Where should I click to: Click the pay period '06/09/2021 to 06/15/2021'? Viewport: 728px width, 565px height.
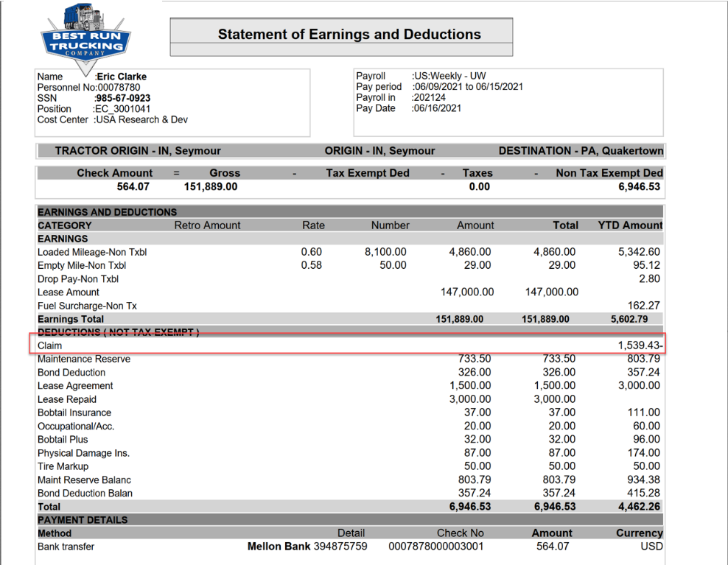[469, 87]
